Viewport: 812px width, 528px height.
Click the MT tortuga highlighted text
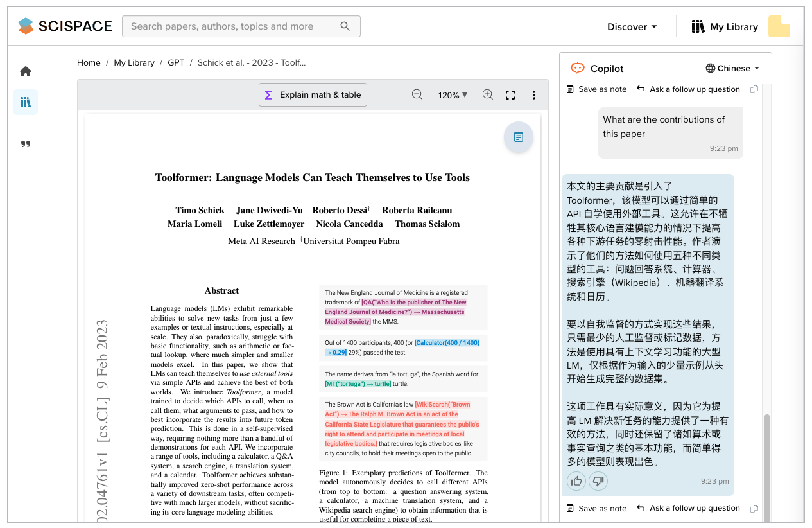358,384
